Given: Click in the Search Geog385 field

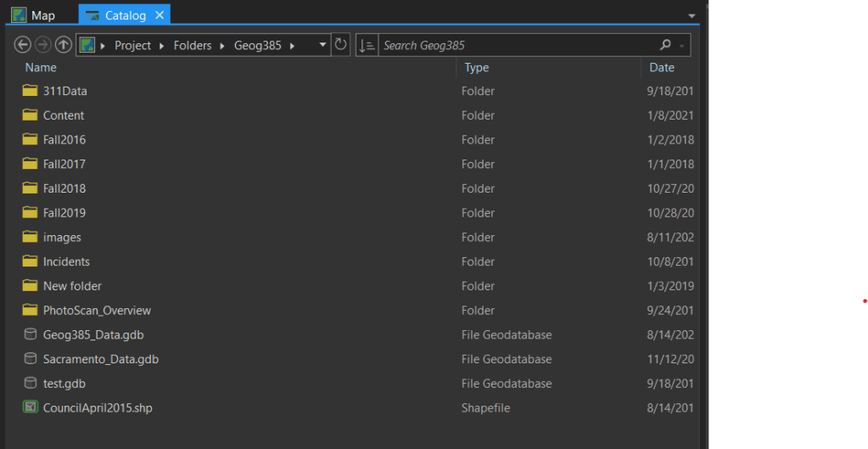Looking at the screenshot, I should coord(518,45).
